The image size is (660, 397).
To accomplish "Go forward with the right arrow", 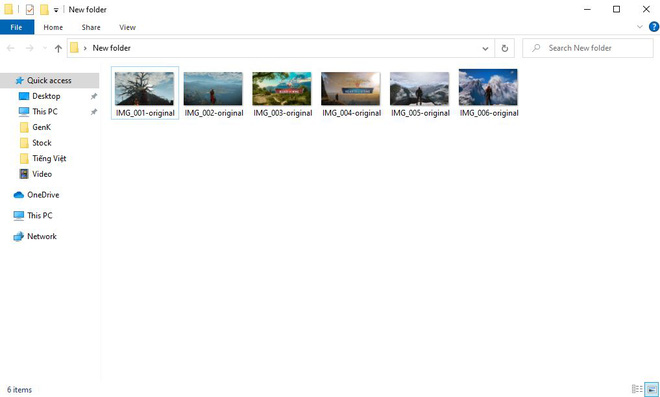I will (29, 48).
